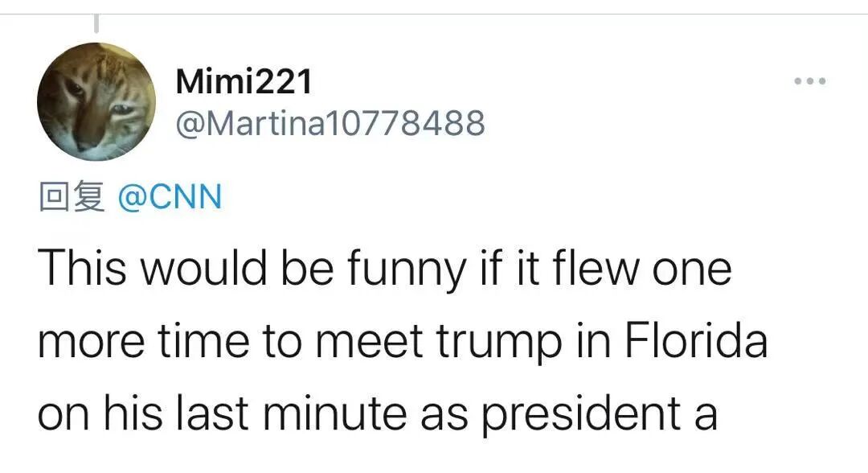Open the tweet by clicking its text
Viewport: 868px width, 473px height.
403,340
